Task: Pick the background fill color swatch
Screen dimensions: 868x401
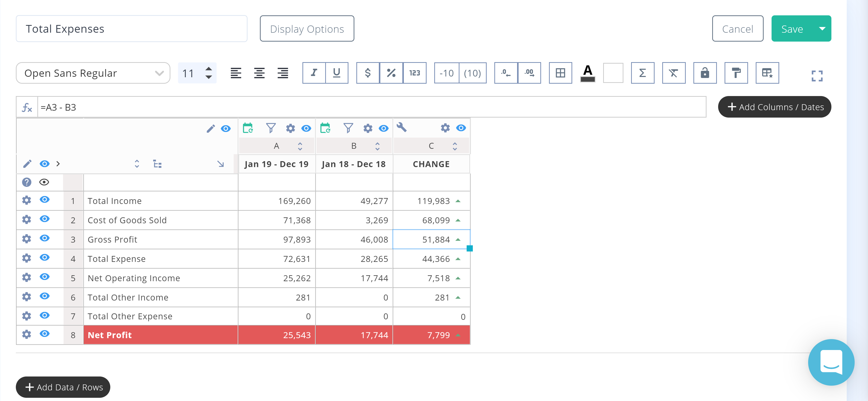Action: pyautogui.click(x=613, y=73)
